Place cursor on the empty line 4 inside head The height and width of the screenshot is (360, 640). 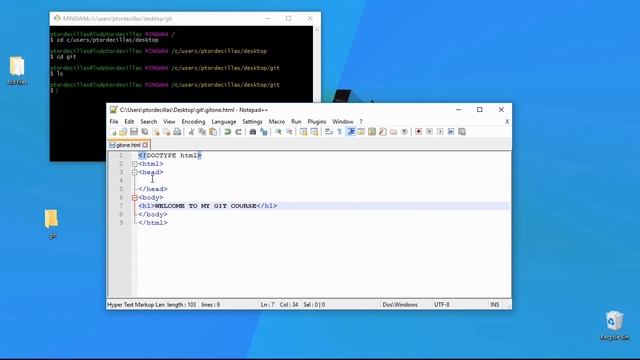[324, 181]
